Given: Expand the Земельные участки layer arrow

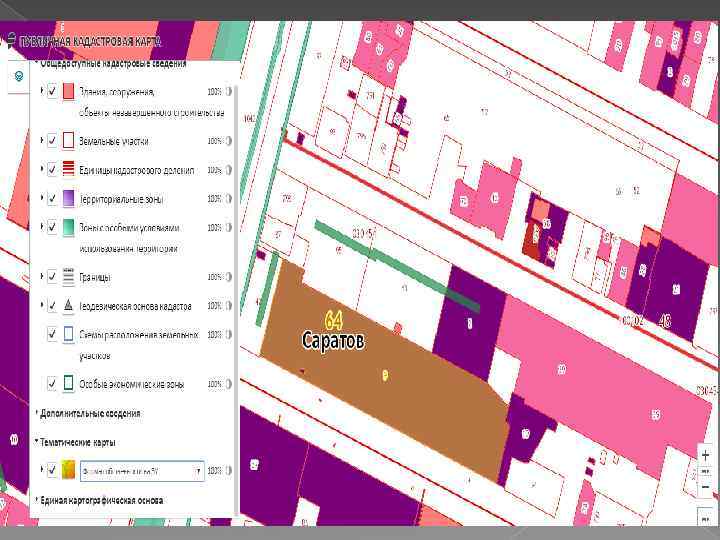Looking at the screenshot, I should tap(42, 140).
